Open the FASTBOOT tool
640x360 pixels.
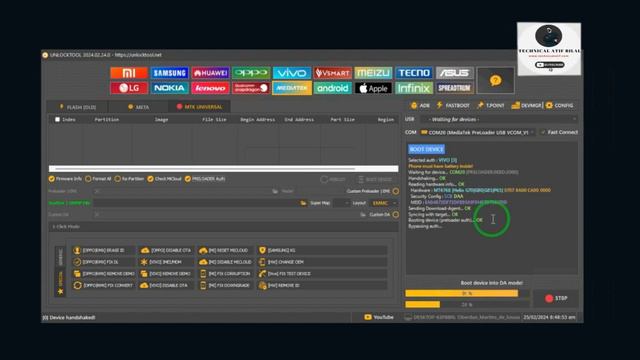coord(453,105)
